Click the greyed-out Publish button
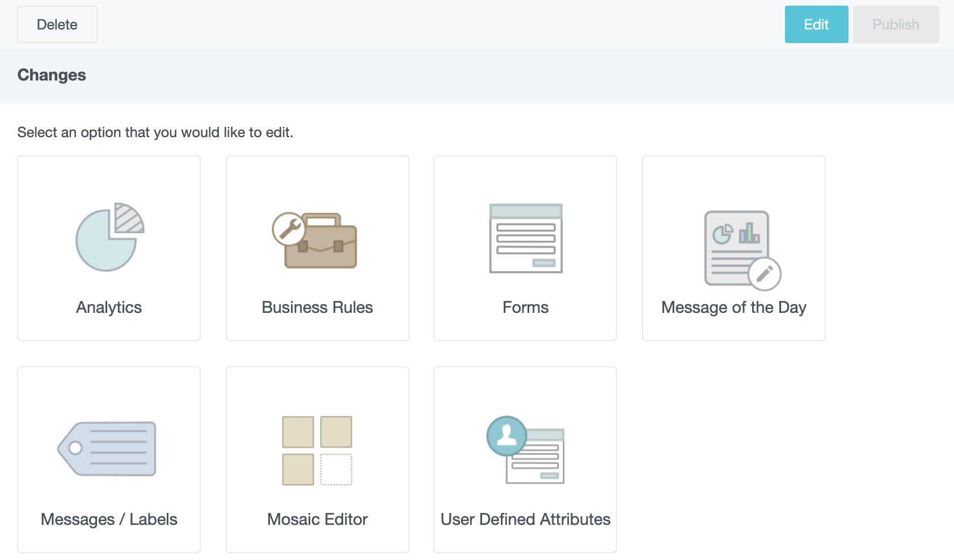 coord(896,24)
